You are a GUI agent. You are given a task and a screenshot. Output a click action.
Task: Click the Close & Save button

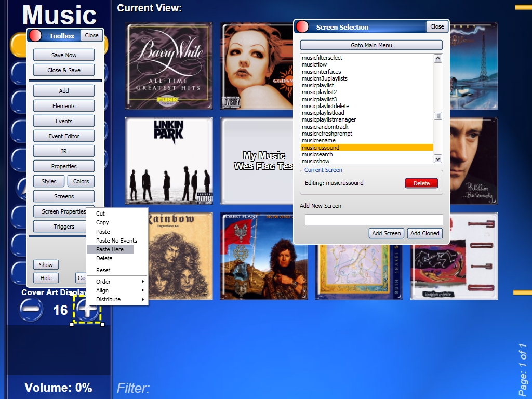click(64, 70)
